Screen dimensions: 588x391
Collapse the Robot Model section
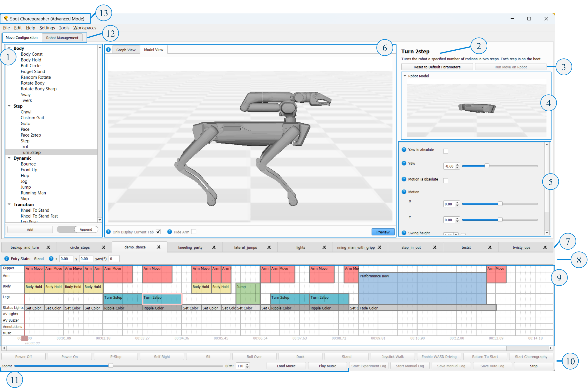click(x=405, y=76)
